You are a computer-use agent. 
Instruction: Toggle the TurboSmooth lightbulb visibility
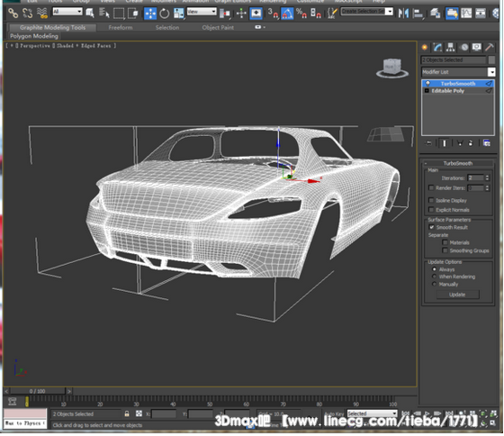pyautogui.click(x=427, y=84)
